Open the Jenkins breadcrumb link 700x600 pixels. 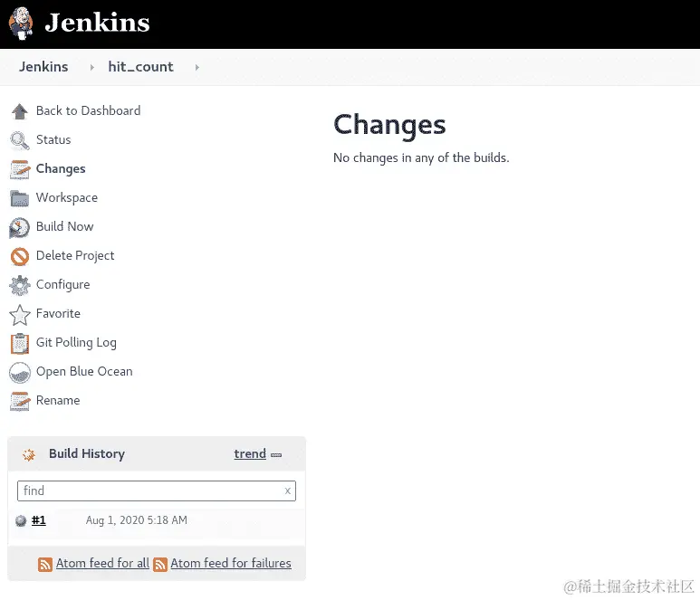point(43,67)
